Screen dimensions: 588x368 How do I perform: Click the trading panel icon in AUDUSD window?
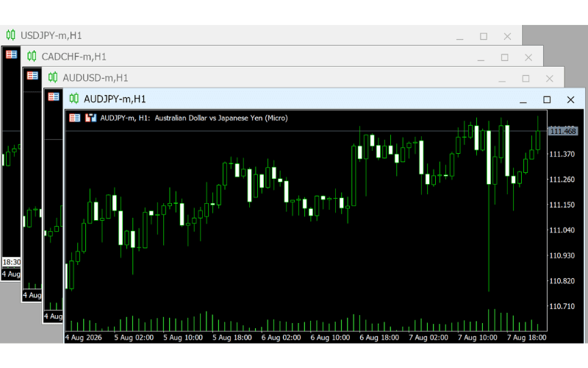click(x=54, y=97)
